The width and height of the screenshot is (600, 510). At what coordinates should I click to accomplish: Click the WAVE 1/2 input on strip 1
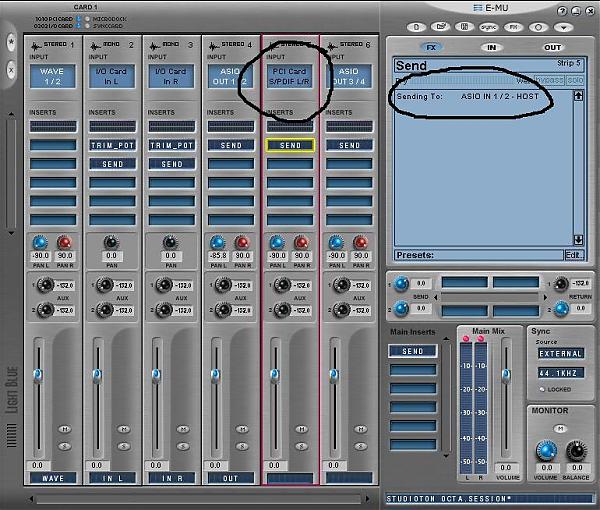[53, 77]
